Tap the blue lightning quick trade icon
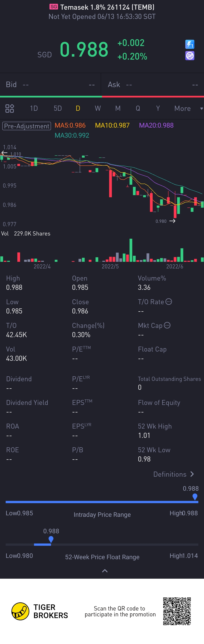204x644 pixels. pos(190,44)
